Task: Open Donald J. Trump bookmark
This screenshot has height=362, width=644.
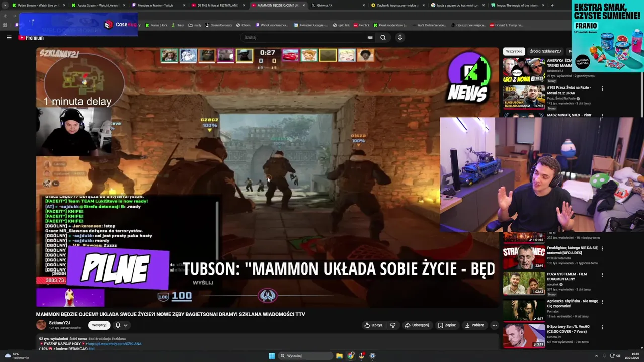Action: pos(507,25)
